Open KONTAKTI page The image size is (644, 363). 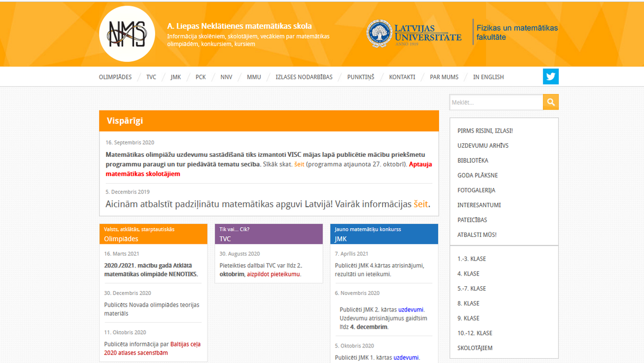tap(402, 77)
